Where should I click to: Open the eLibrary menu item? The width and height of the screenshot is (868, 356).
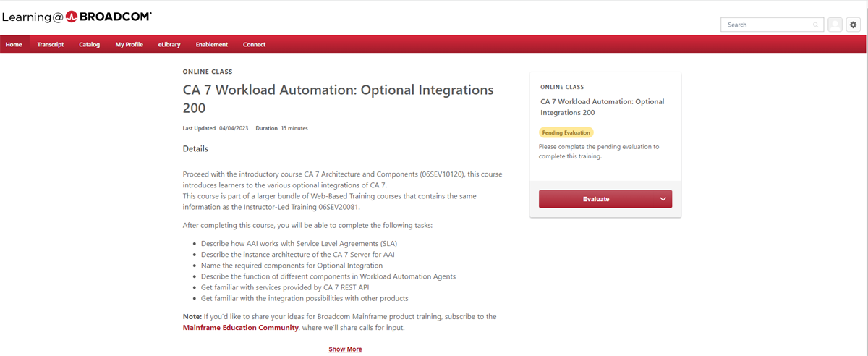click(169, 44)
